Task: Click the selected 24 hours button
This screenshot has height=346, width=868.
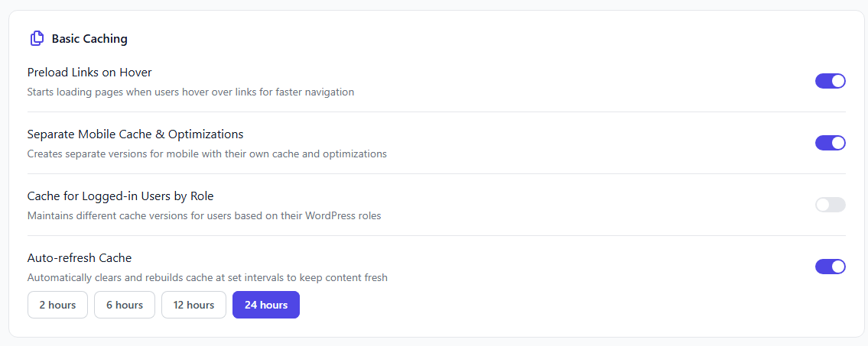Action: click(266, 305)
